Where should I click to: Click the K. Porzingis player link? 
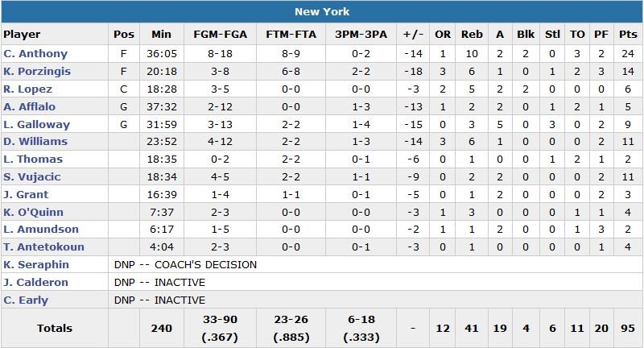(37, 72)
